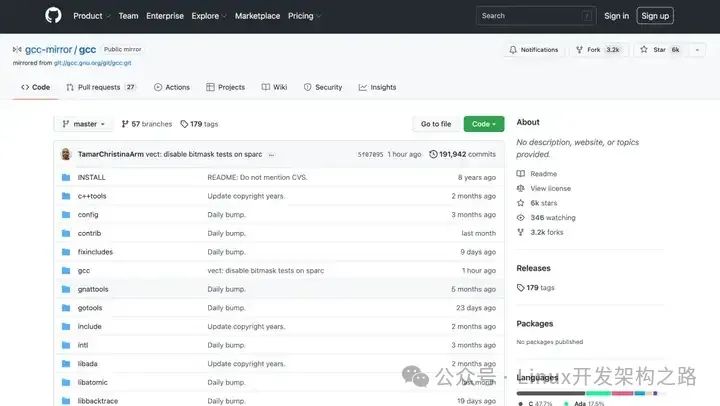720x406 pixels.
Task: Open the Security tab
Action: (323, 87)
